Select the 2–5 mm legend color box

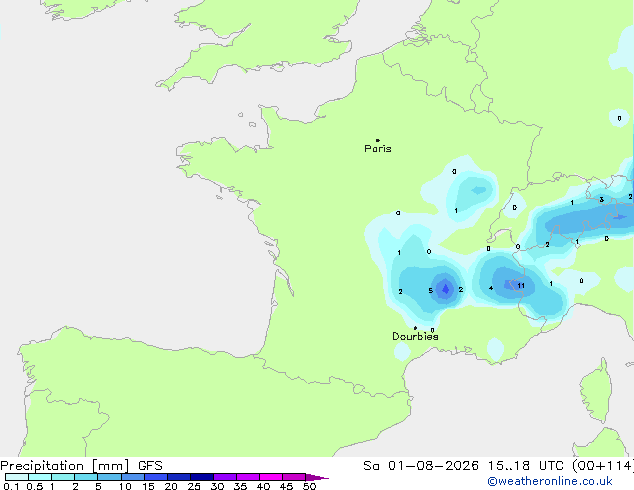point(86,477)
